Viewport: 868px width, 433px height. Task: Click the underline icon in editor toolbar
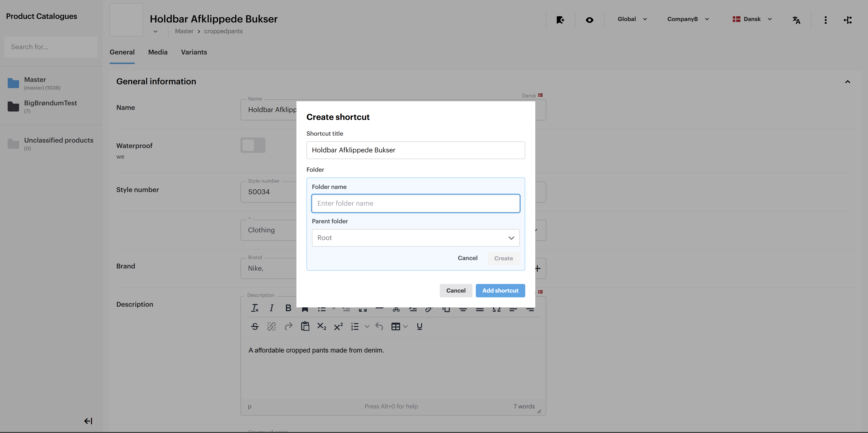[x=419, y=326]
